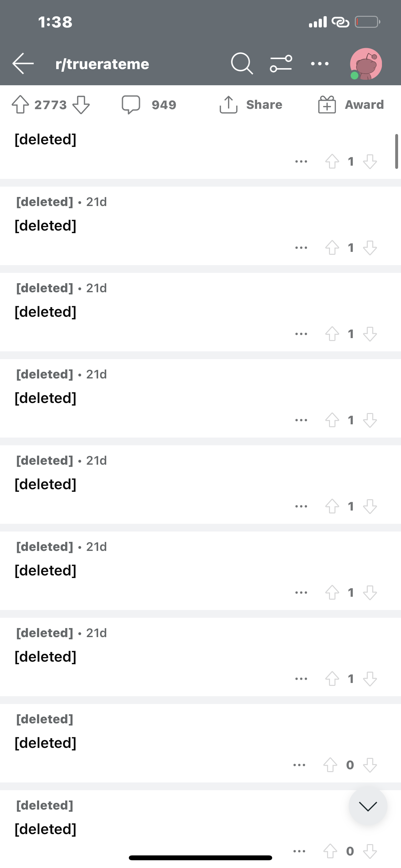
Task: Open options dots for first deleted comment
Action: pos(301,161)
